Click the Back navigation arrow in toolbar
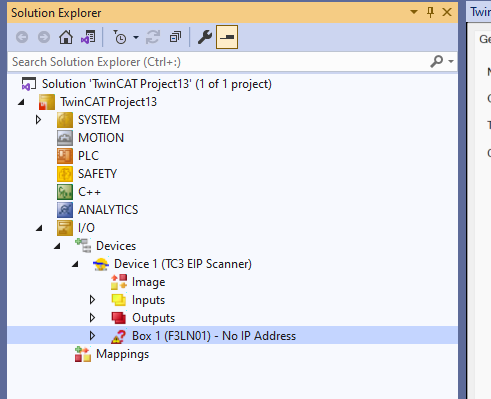This screenshot has height=399, width=491. (22, 37)
